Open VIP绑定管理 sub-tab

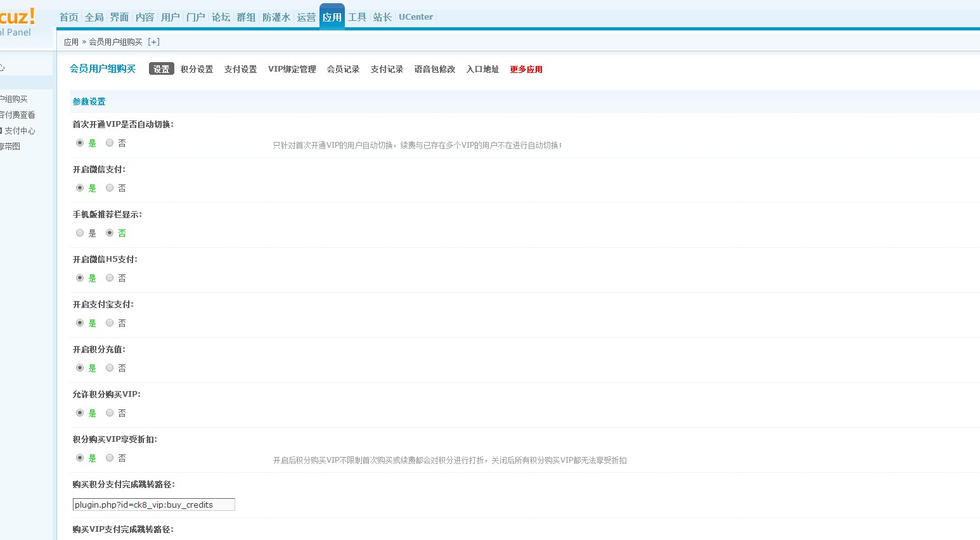coord(292,69)
